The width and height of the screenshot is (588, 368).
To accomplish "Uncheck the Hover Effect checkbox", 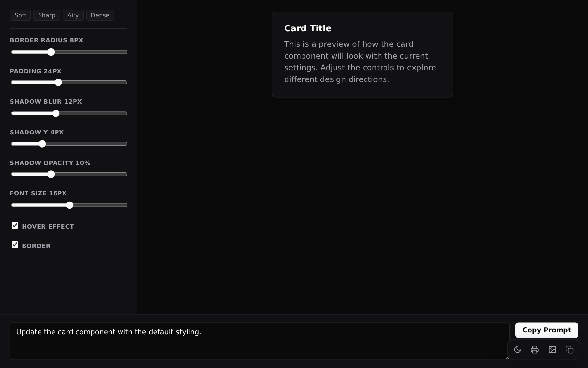I will pyautogui.click(x=15, y=226).
